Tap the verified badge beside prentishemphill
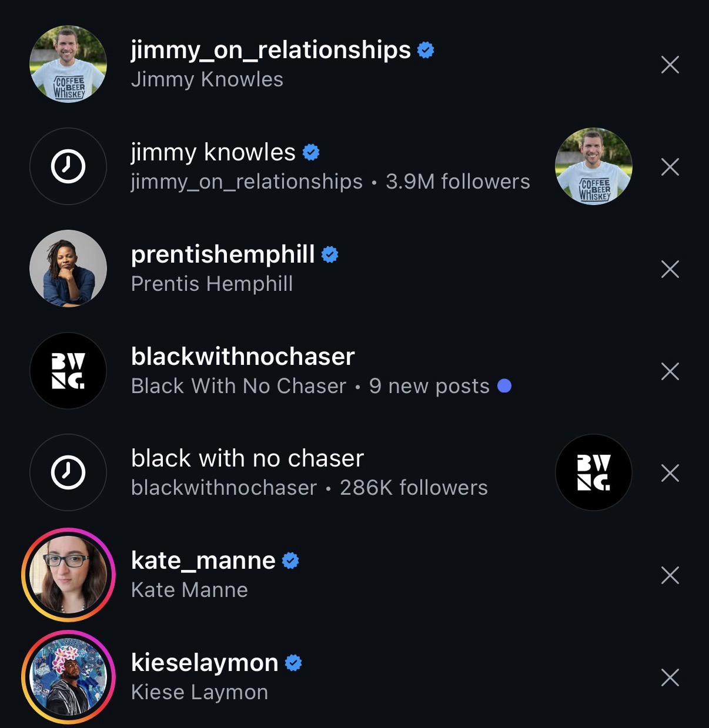Image resolution: width=709 pixels, height=728 pixels. click(330, 254)
